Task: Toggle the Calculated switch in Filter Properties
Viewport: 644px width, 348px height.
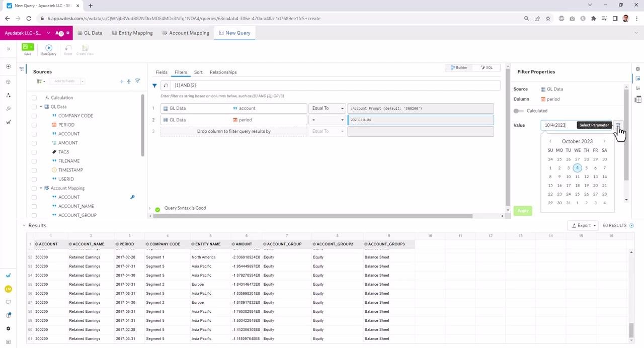Action: pyautogui.click(x=518, y=111)
